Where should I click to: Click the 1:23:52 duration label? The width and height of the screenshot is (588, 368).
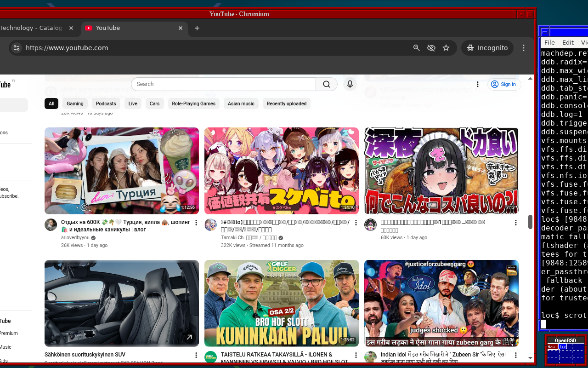point(347,340)
